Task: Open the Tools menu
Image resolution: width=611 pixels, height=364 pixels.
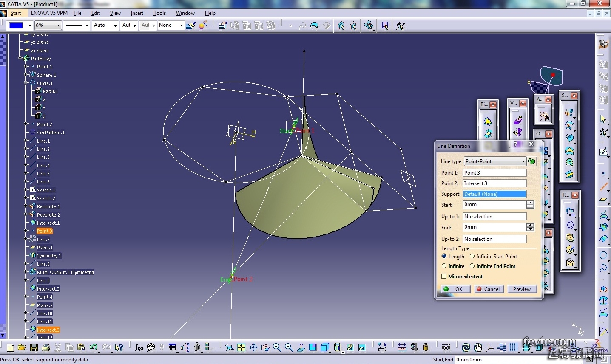Action: click(x=159, y=13)
